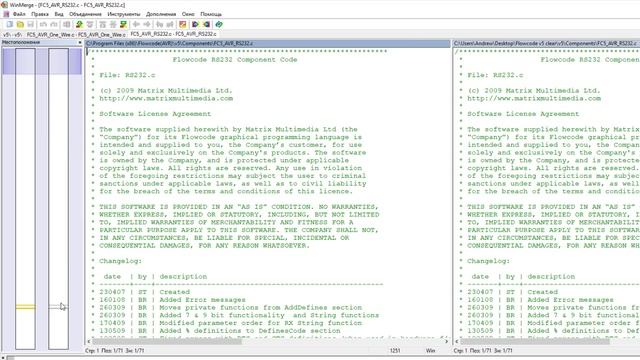Open the options toolbar icon
Image resolution: width=640 pixels, height=360 pixels.
(x=182, y=24)
